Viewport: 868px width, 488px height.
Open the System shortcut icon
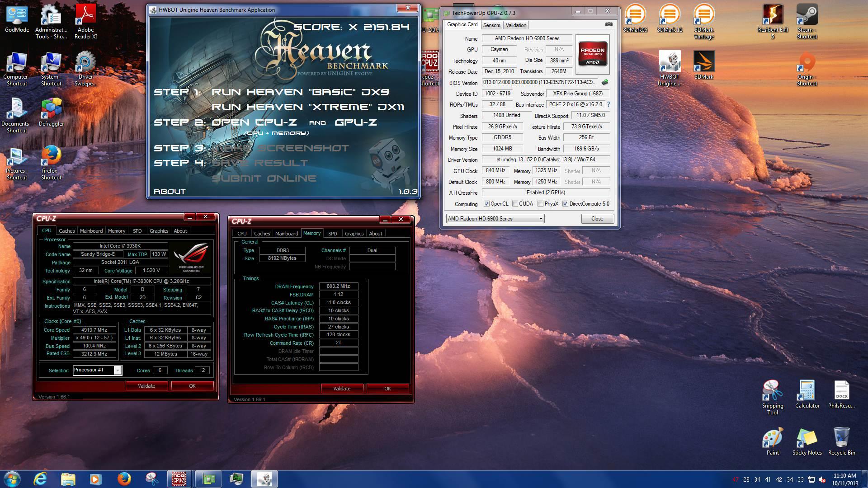click(x=51, y=69)
